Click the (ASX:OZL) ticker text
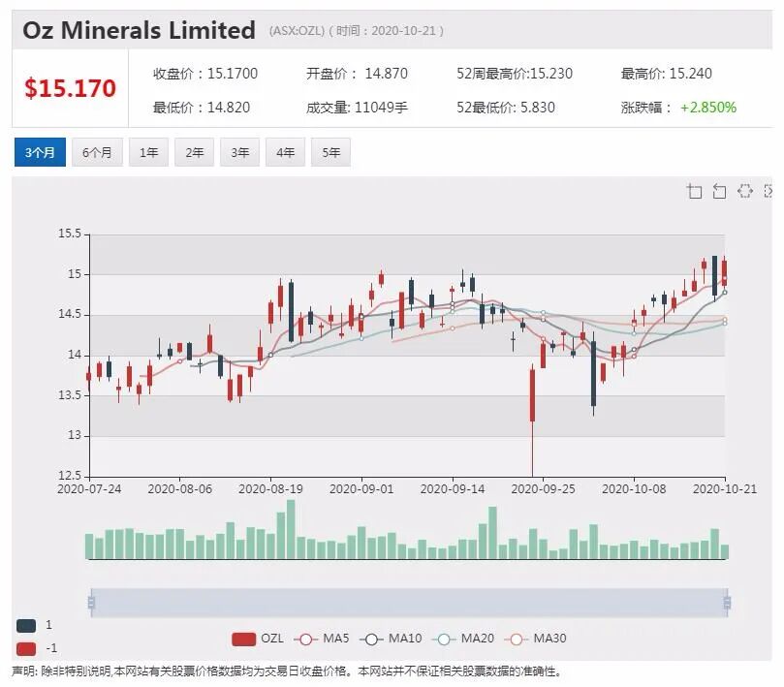Image resolution: width=784 pixels, height=687 pixels. [297, 31]
